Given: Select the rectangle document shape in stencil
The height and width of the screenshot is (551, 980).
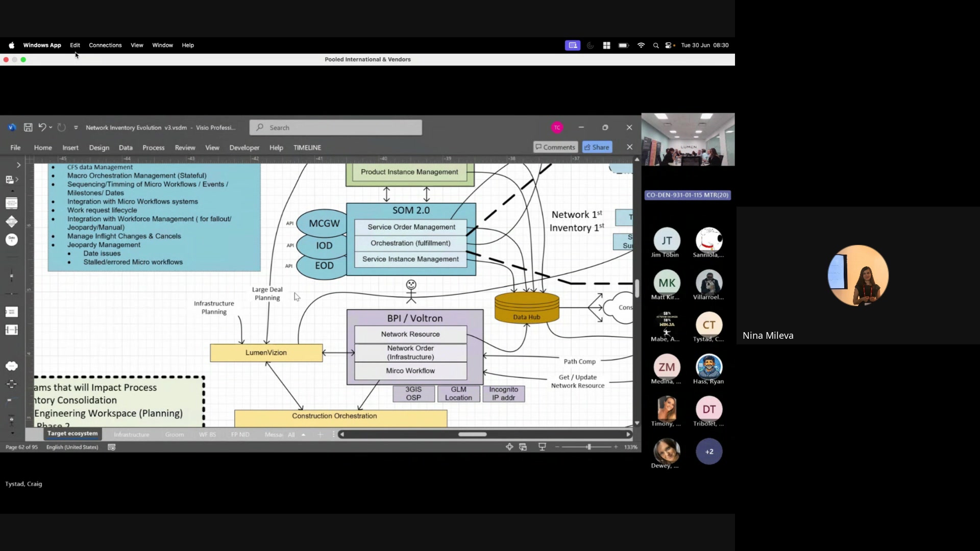Looking at the screenshot, I should [11, 203].
